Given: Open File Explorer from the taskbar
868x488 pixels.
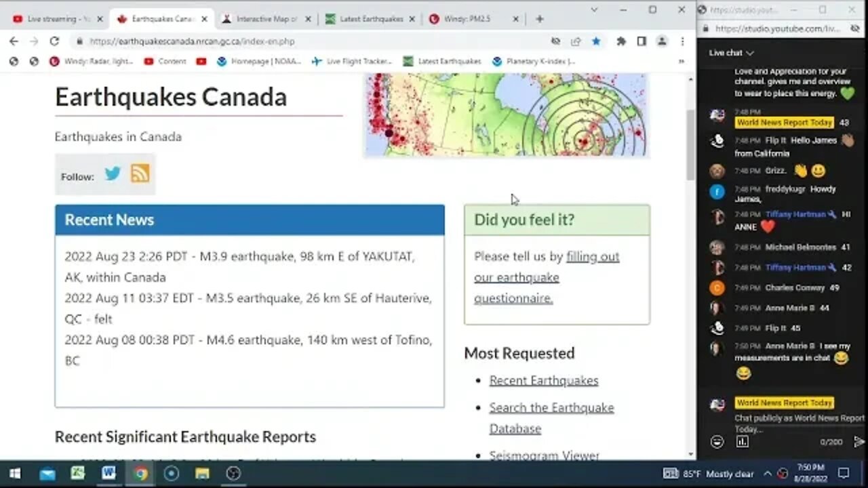Looking at the screenshot, I should coord(202,473).
